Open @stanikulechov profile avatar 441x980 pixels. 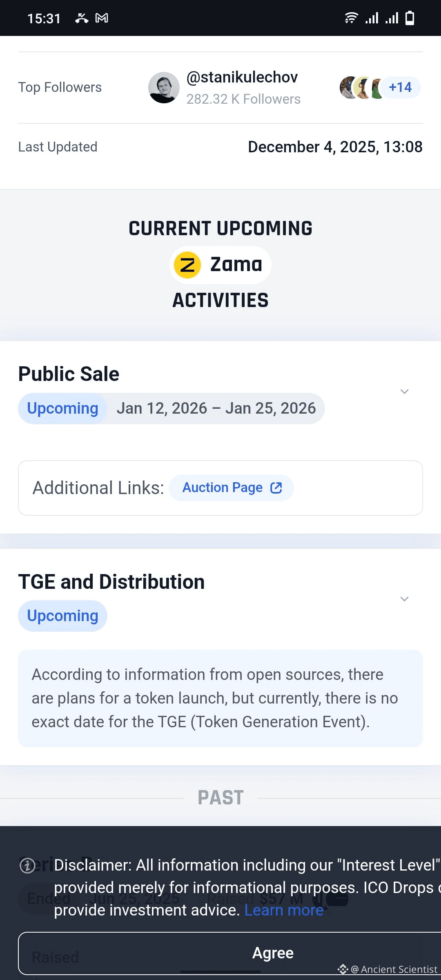pos(164,87)
